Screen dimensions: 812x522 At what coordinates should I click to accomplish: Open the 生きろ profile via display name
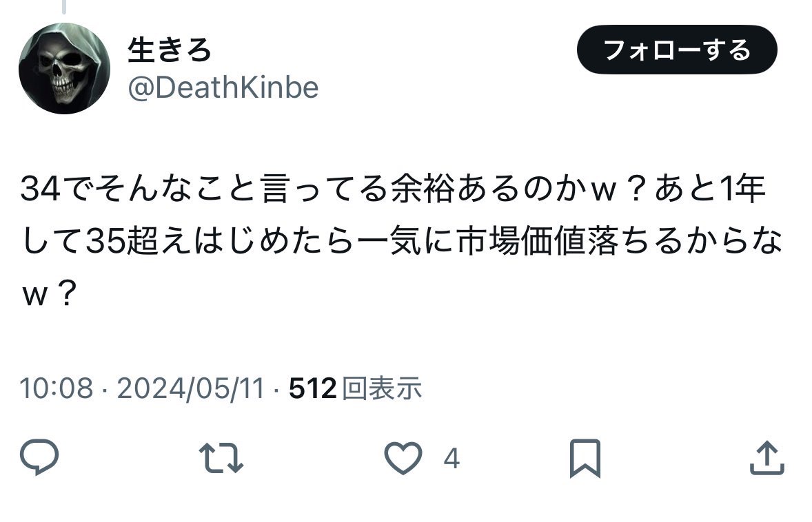pos(168,49)
